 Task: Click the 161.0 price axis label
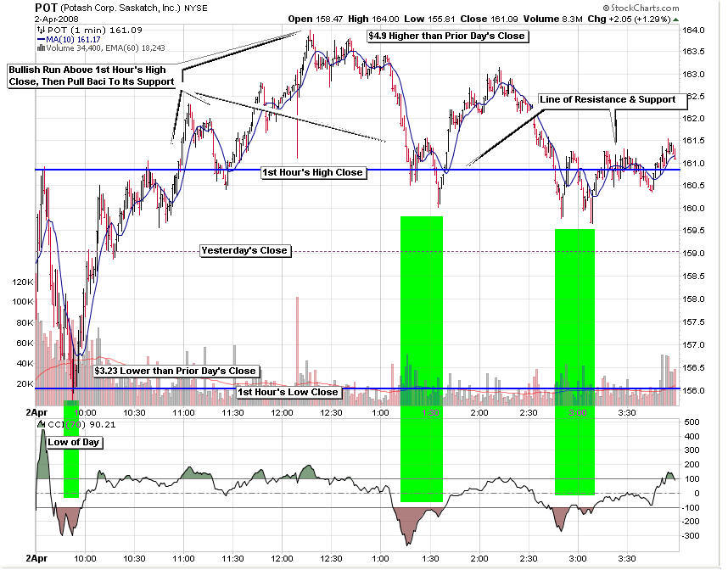(693, 164)
